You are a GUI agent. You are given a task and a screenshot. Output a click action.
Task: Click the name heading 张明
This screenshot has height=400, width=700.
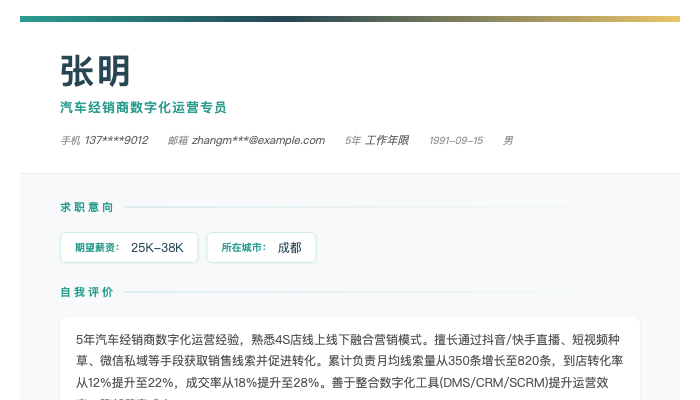click(x=95, y=71)
